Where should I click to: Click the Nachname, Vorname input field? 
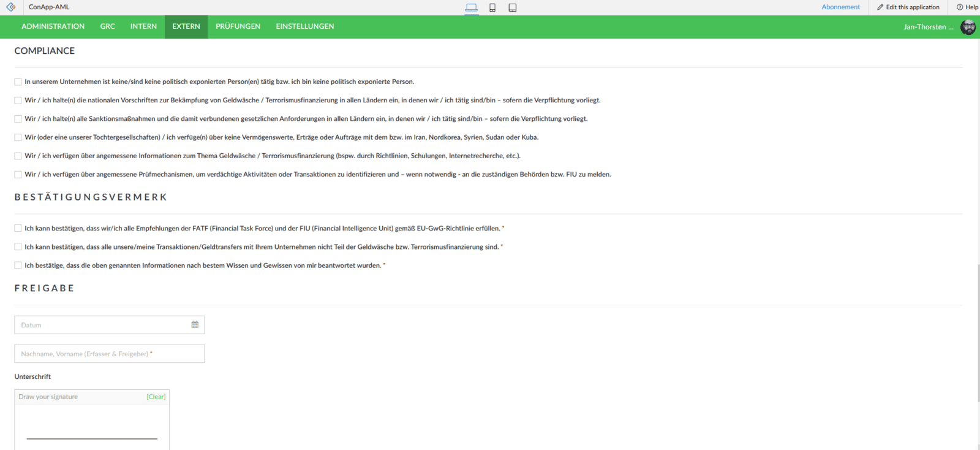pyautogui.click(x=109, y=354)
